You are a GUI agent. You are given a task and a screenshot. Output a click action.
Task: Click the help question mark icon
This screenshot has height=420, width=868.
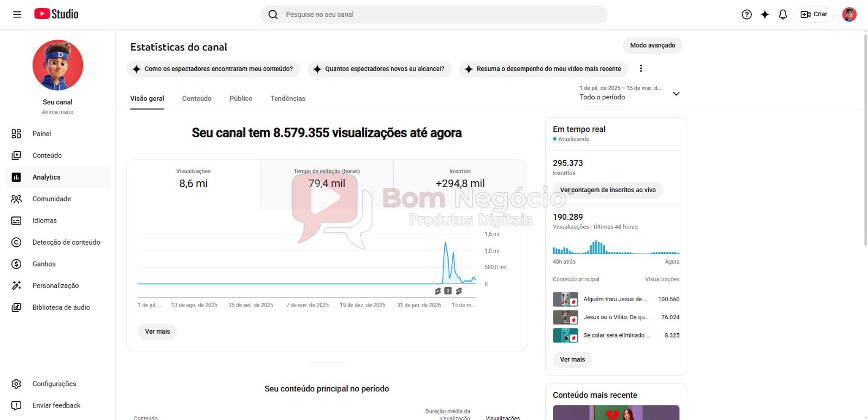(x=746, y=15)
